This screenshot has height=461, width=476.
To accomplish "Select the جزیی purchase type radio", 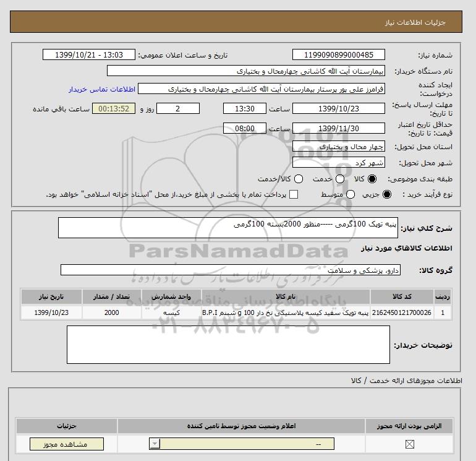I will 387,194.
